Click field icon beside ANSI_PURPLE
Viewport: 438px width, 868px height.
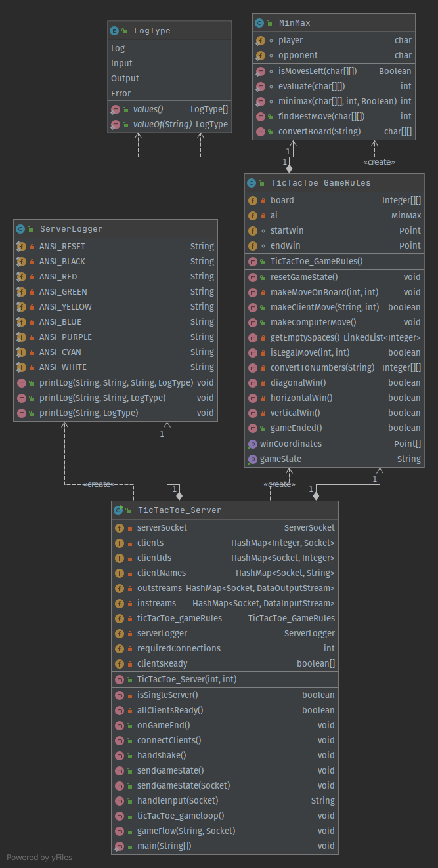21,337
